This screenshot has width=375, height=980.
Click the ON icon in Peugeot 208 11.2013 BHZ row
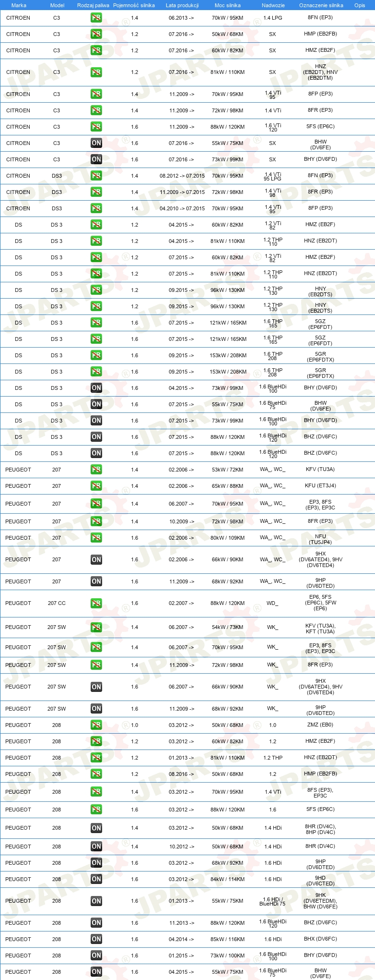[x=96, y=923]
